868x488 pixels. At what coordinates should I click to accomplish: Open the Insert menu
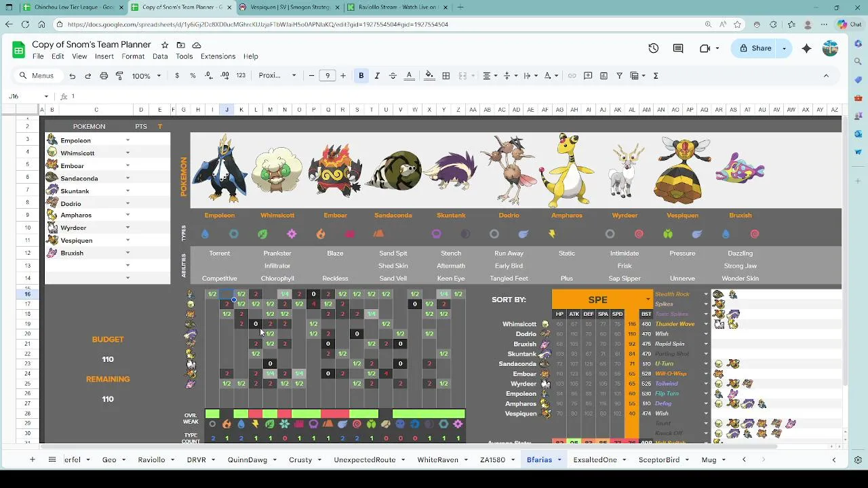pyautogui.click(x=104, y=56)
